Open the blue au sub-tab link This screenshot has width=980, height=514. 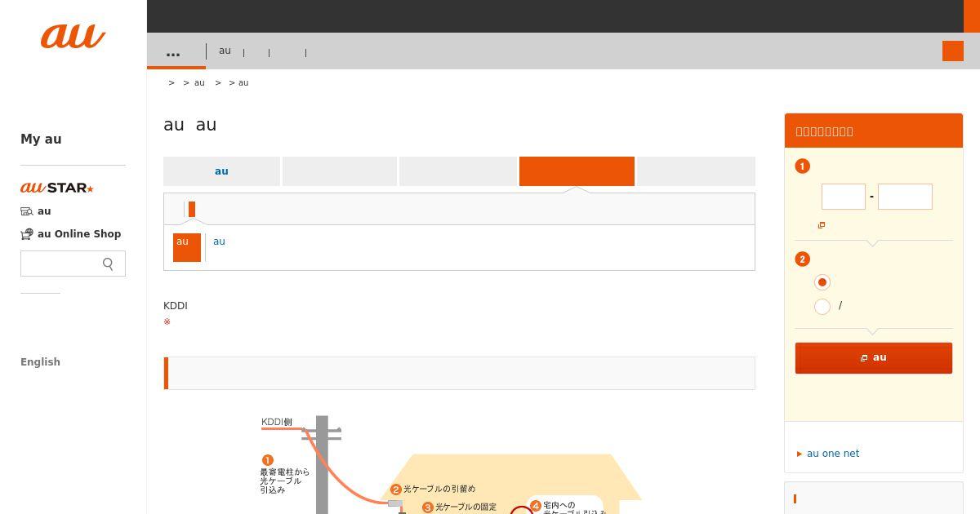[219, 241]
